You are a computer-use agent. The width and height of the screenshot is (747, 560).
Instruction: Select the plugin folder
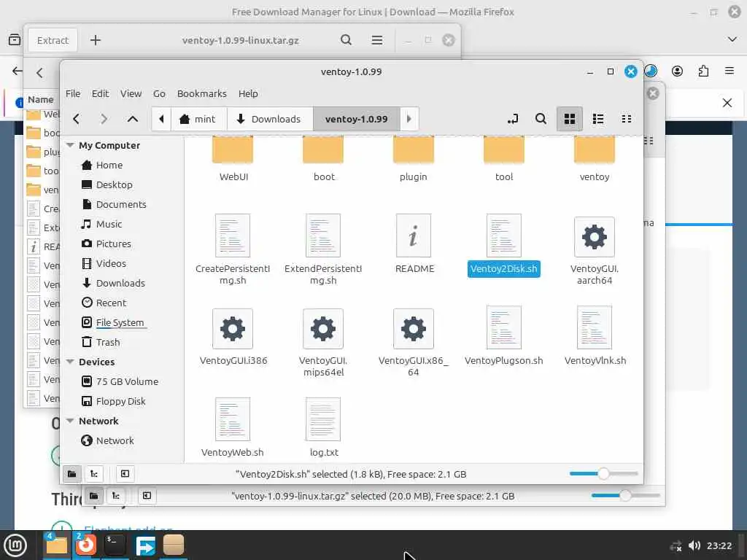coord(414,159)
